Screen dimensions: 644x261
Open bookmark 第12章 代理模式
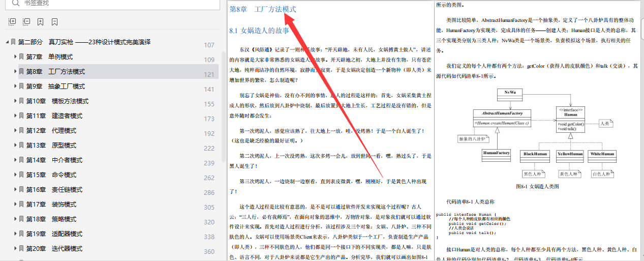pyautogui.click(x=51, y=131)
